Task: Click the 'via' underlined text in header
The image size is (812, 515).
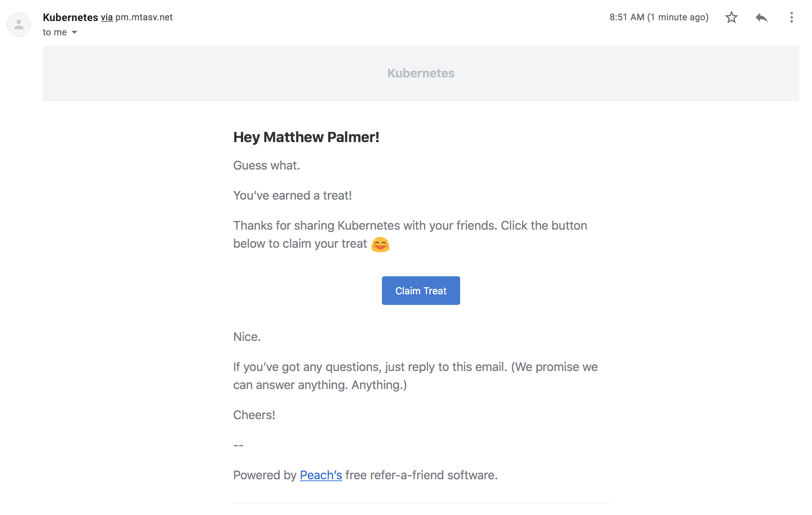Action: (x=107, y=17)
